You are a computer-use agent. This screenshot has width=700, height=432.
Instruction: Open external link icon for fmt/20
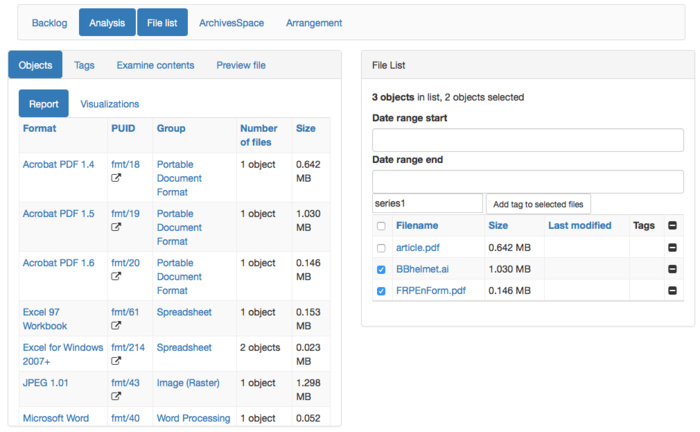(x=116, y=277)
